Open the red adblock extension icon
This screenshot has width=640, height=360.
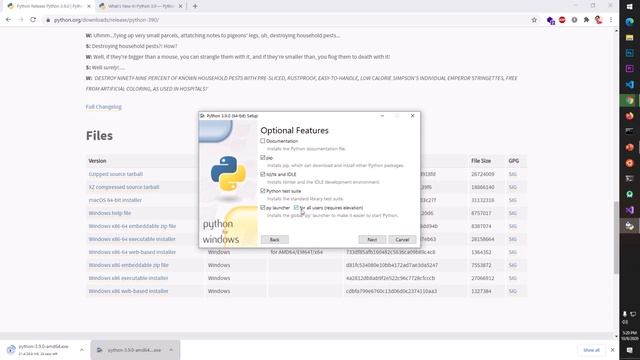pos(562,20)
